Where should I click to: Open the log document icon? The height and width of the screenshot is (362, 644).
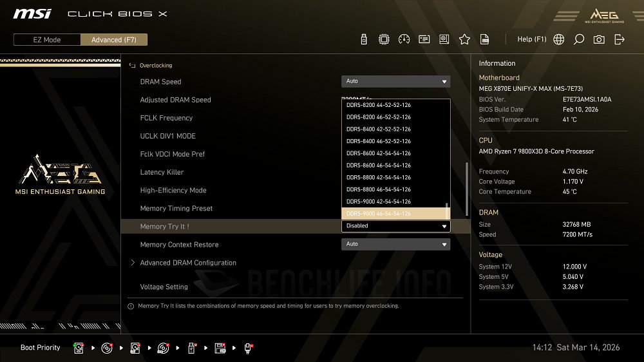485,39
